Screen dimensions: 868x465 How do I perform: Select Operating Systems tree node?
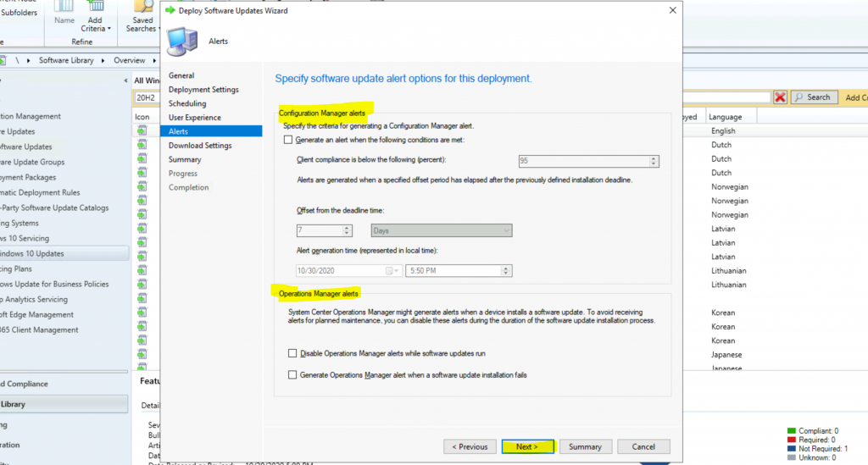point(19,223)
